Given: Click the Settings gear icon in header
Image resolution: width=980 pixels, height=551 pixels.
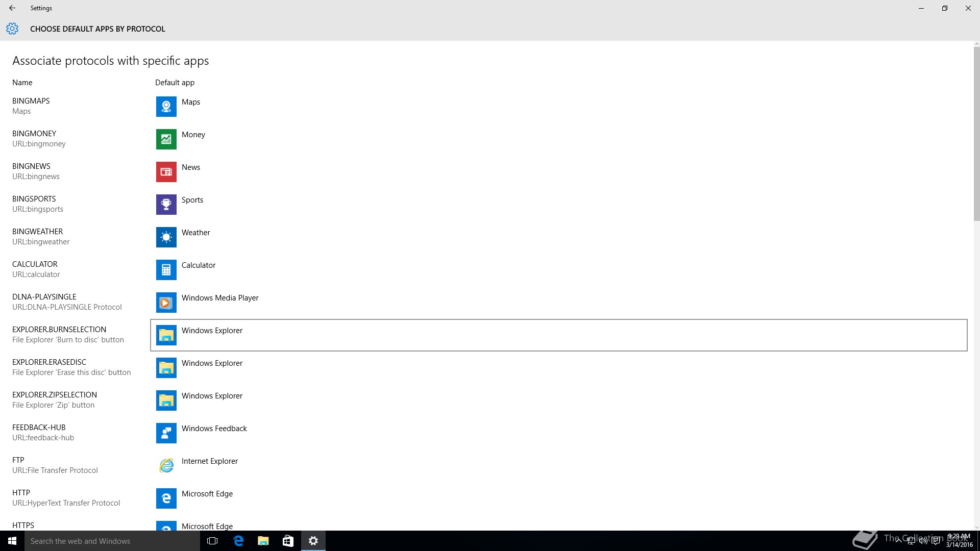Looking at the screenshot, I should point(12,29).
